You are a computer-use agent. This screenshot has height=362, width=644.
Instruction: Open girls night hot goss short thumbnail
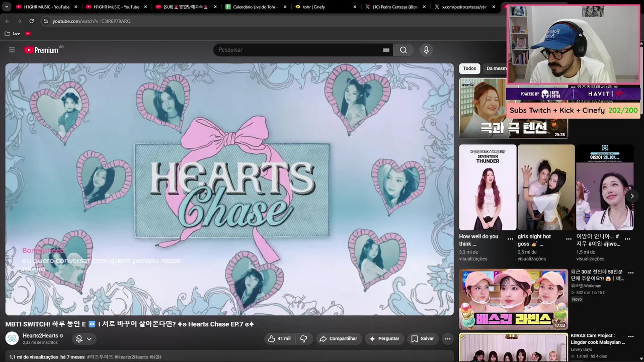point(546,188)
